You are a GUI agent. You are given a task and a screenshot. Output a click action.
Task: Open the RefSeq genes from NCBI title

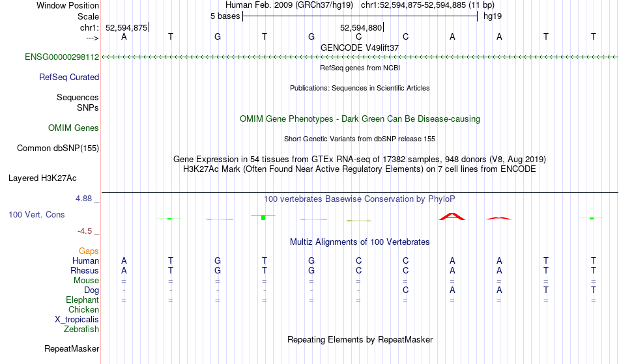pos(360,68)
